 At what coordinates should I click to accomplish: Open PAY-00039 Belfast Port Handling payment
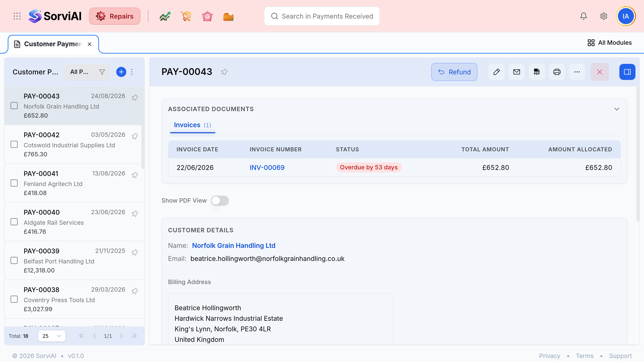(x=74, y=261)
